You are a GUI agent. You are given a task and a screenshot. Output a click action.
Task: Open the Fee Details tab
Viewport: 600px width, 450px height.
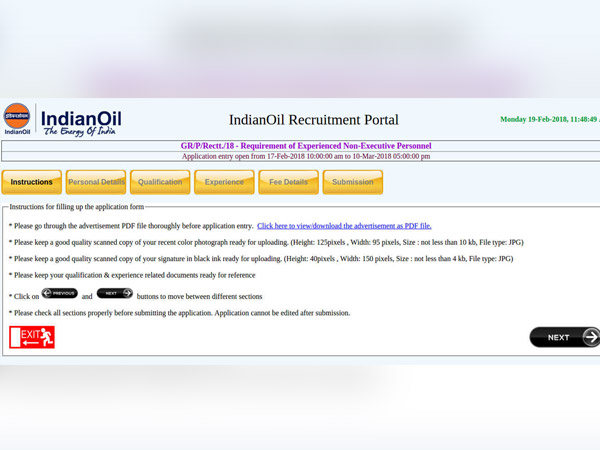[289, 182]
